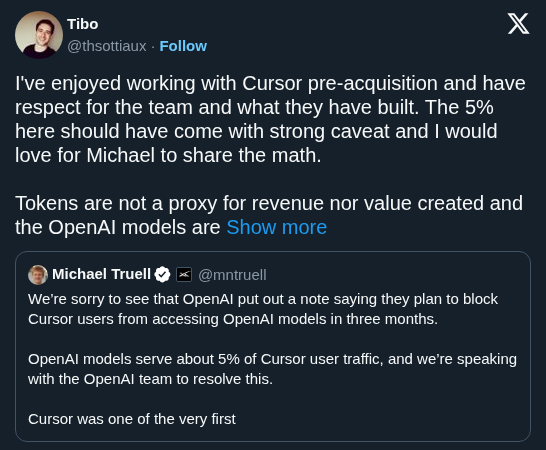The image size is (546, 450).
Task: Click 'love for Michael to share the math' line
Action: [168, 155]
